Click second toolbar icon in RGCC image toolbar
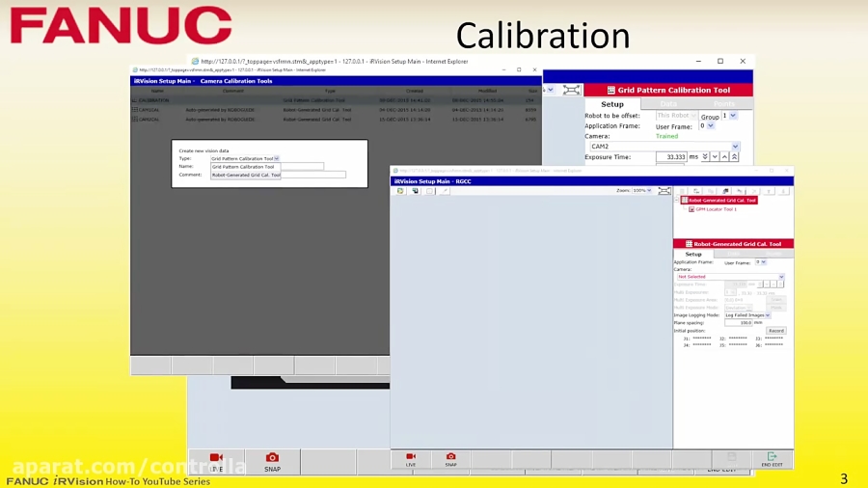The image size is (868, 488). pyautogui.click(x=415, y=191)
